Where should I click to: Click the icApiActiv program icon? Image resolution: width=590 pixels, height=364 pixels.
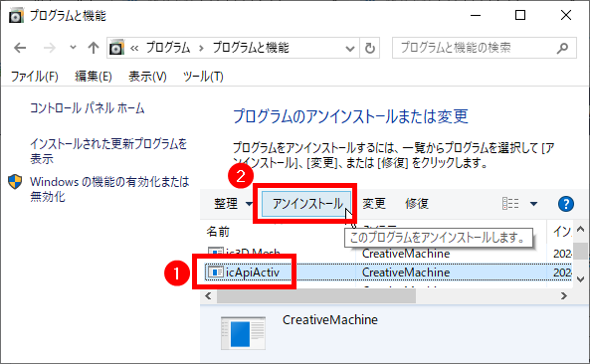click(216, 273)
